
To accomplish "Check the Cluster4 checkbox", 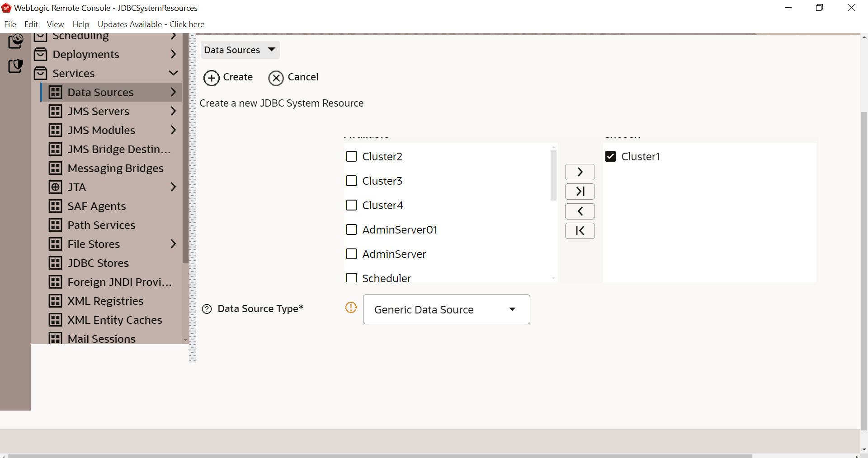I will tap(351, 205).
